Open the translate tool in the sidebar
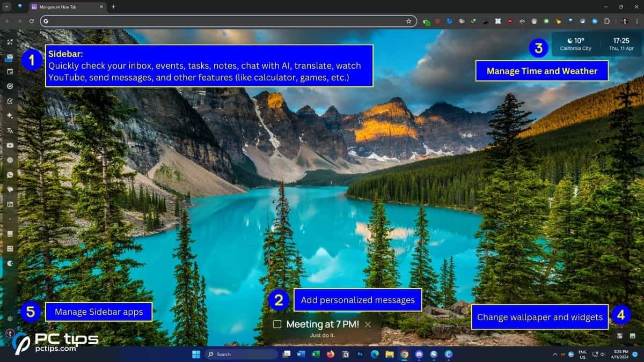 (10, 130)
